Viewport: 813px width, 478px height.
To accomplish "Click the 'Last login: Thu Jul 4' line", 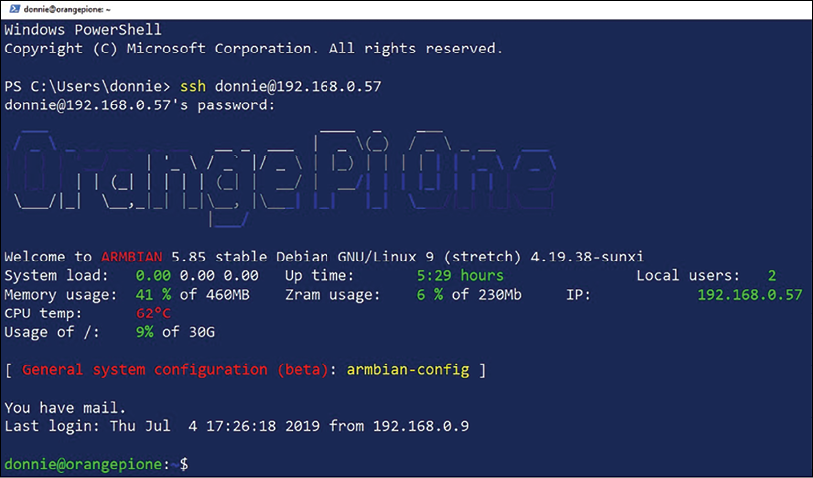I will tap(236, 426).
